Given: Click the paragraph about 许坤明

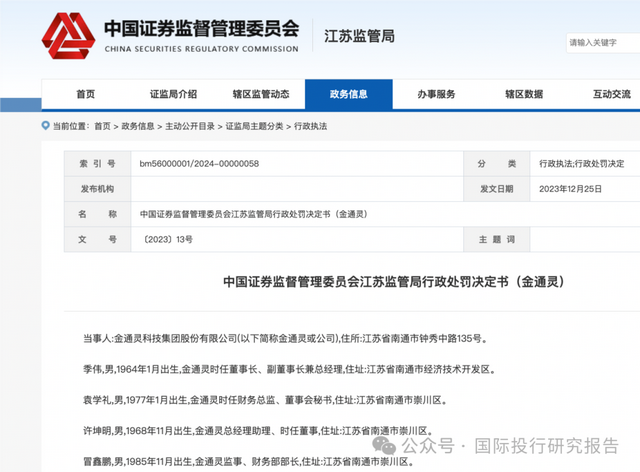Looking at the screenshot, I should tap(258, 431).
